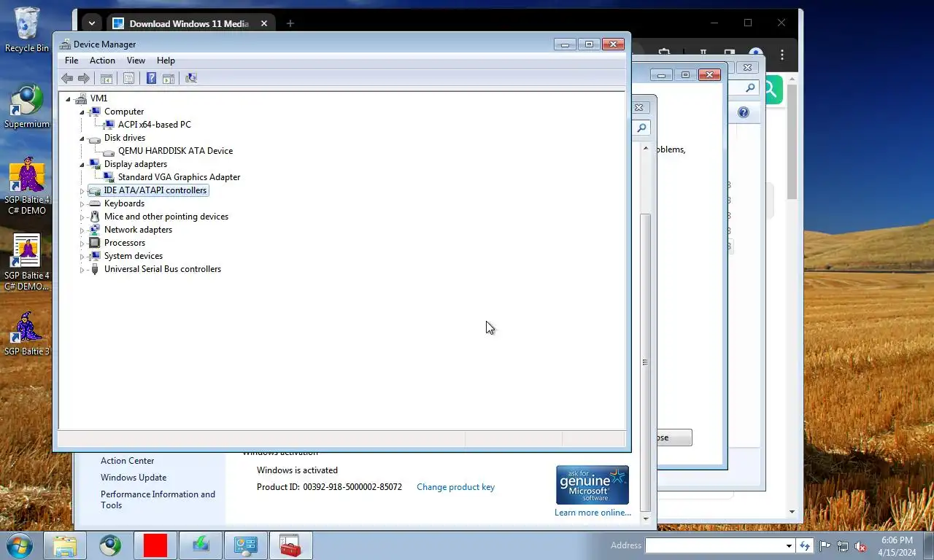934x560 pixels.
Task: Toggle the Show/Hide Action Pane toolbar icon
Action: pyautogui.click(x=169, y=78)
